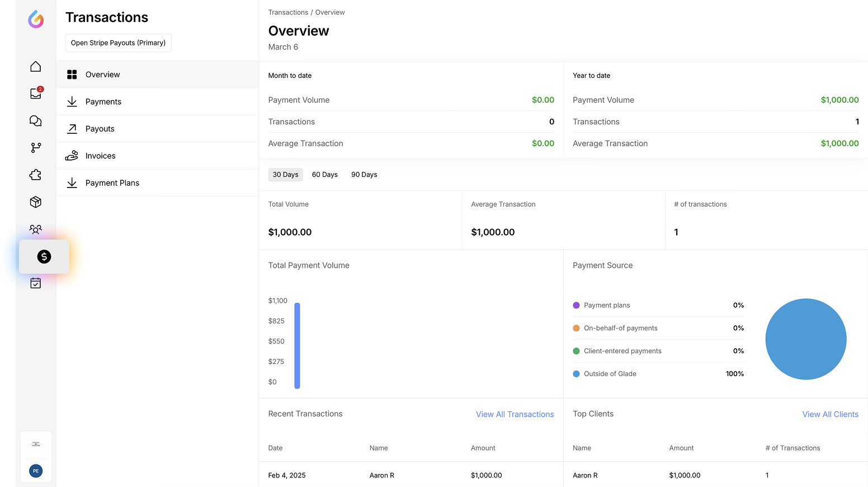The image size is (868, 487).
Task: Switch to the 60 Days tab
Action: pyautogui.click(x=324, y=175)
